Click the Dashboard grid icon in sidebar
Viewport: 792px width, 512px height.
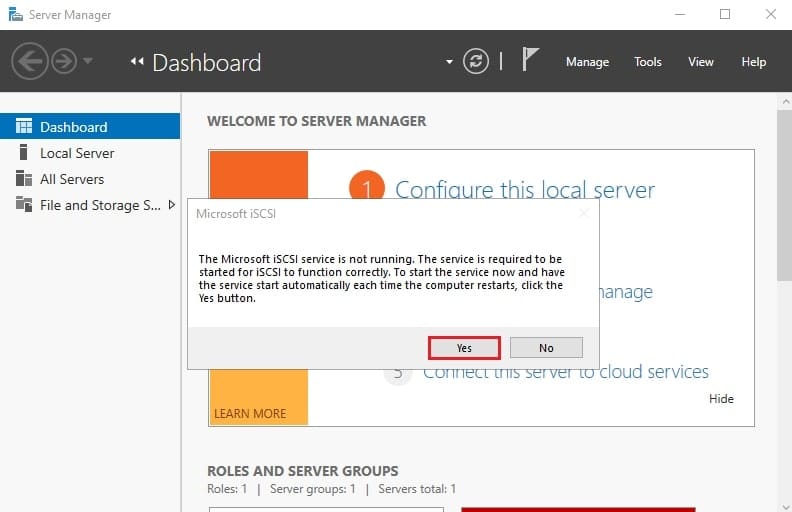[24, 126]
